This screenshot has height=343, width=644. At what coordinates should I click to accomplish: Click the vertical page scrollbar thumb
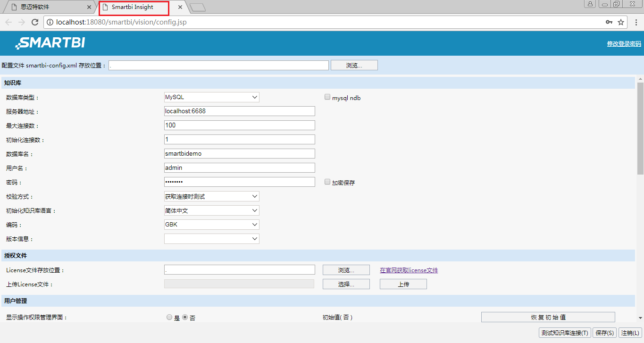(x=640, y=128)
